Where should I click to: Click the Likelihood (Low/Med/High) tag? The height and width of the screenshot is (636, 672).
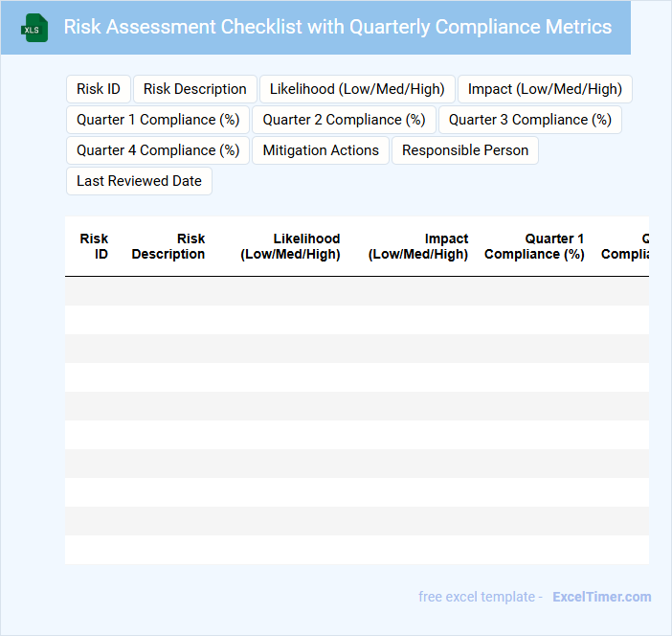click(357, 89)
